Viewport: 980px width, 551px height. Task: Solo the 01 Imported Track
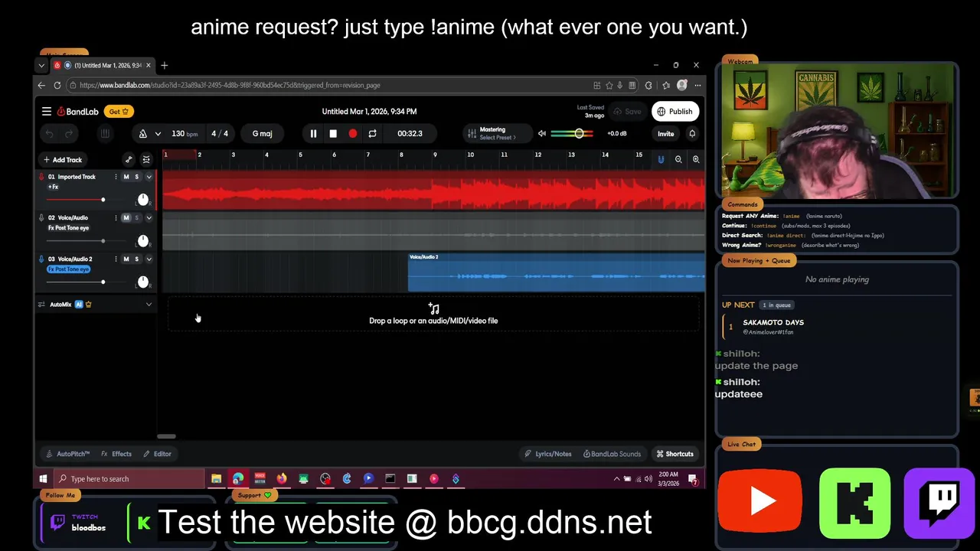pyautogui.click(x=137, y=177)
